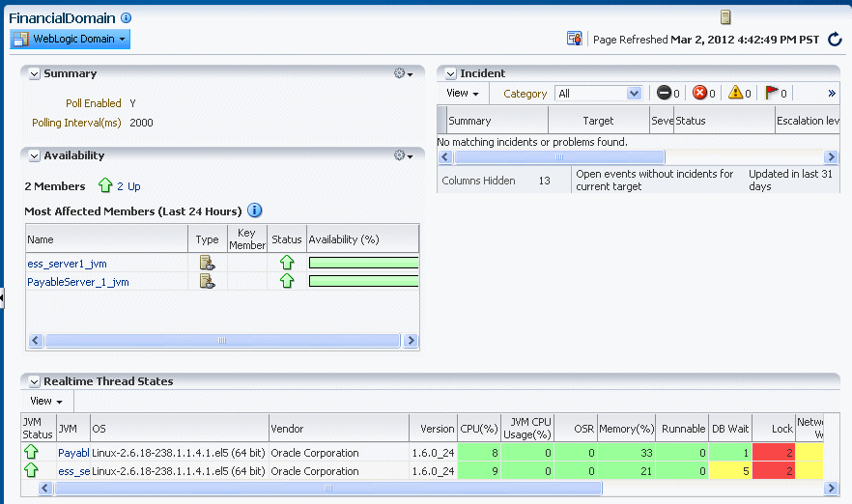Click the availability bar for ess_server1_jvm
Image resolution: width=852 pixels, height=504 pixels.
pos(363,263)
